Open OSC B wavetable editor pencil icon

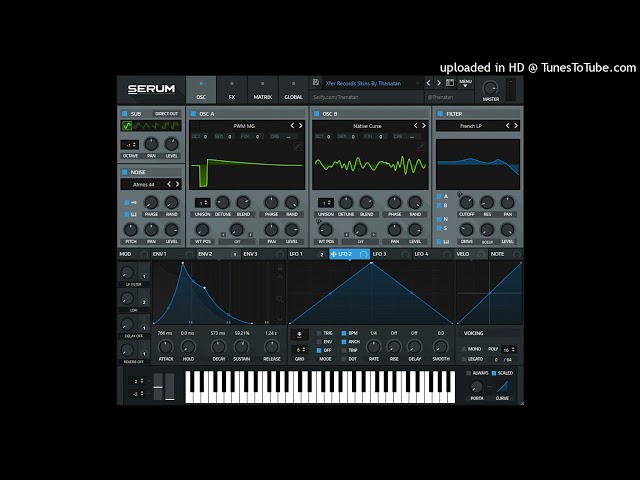pyautogui.click(x=421, y=146)
